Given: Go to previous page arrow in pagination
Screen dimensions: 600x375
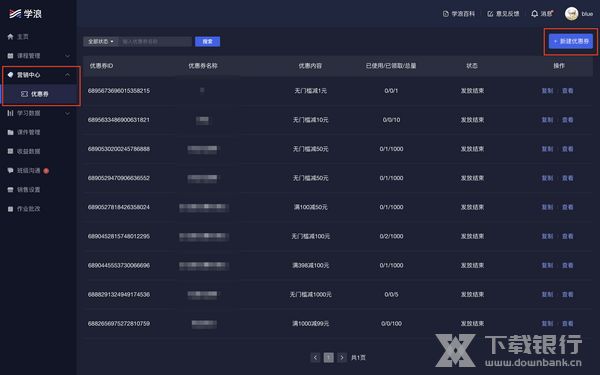Looking at the screenshot, I should [x=315, y=357].
